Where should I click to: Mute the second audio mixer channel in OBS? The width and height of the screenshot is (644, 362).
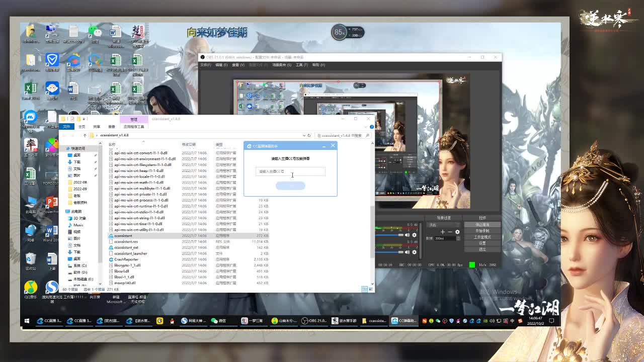click(408, 252)
